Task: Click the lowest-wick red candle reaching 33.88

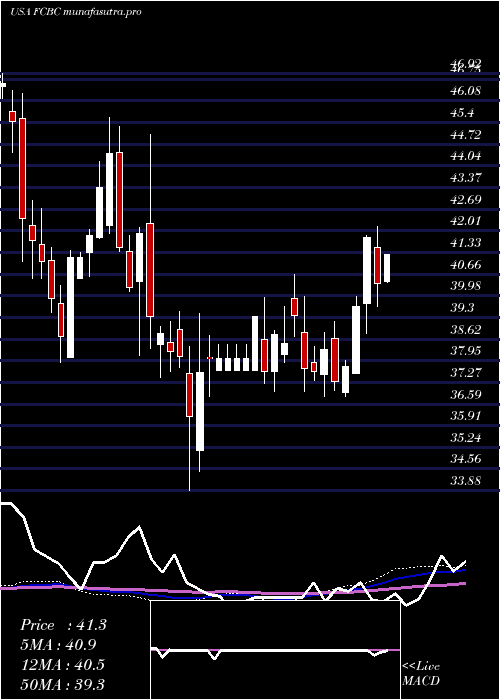Action: point(189,395)
